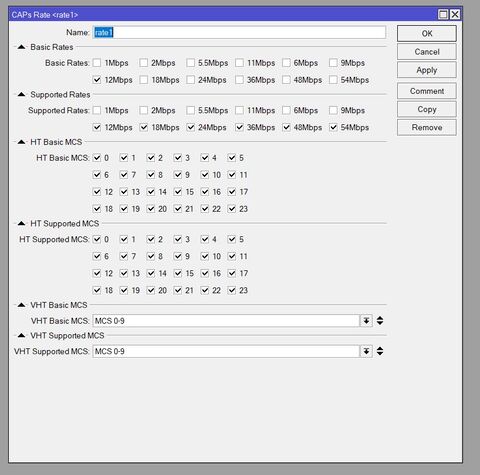
Task: Click VHT Basic MCS up-down arrows
Action: (x=380, y=321)
